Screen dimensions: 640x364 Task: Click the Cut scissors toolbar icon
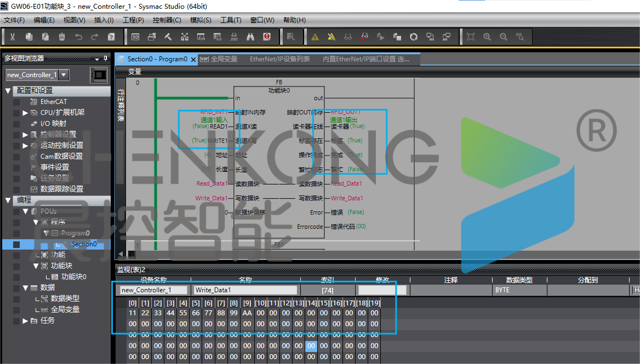coord(13,37)
